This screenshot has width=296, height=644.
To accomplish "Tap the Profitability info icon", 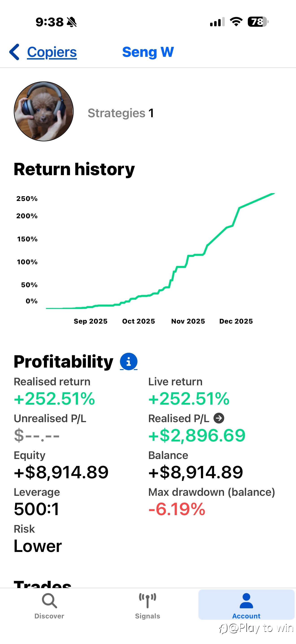I will point(128,362).
